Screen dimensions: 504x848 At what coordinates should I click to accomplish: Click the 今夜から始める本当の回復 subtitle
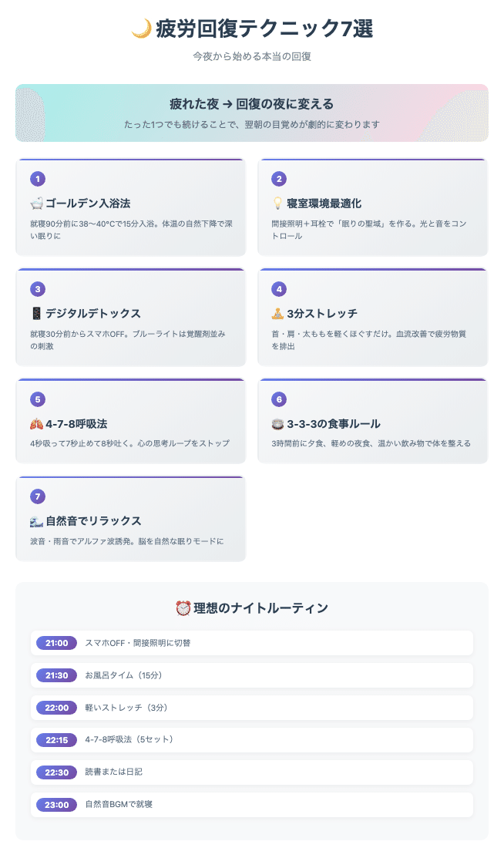[x=252, y=56]
